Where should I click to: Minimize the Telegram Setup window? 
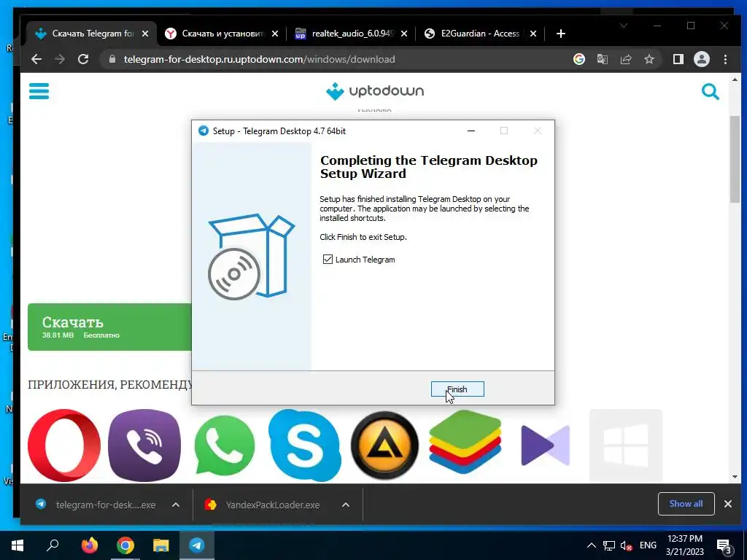coord(471,131)
